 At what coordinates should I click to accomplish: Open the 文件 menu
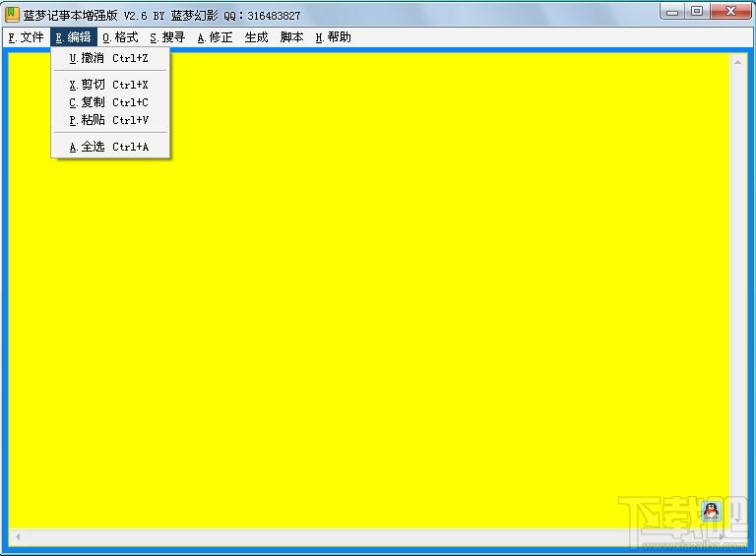[x=26, y=37]
